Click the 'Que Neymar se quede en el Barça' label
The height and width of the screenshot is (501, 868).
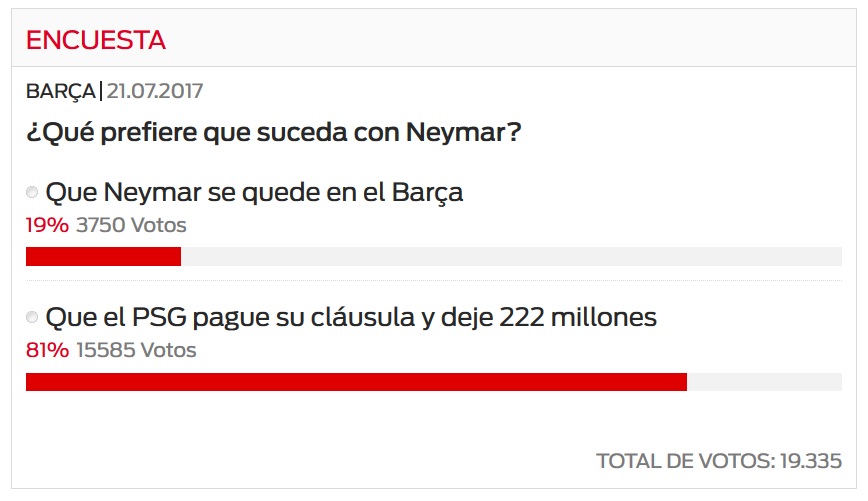point(254,192)
